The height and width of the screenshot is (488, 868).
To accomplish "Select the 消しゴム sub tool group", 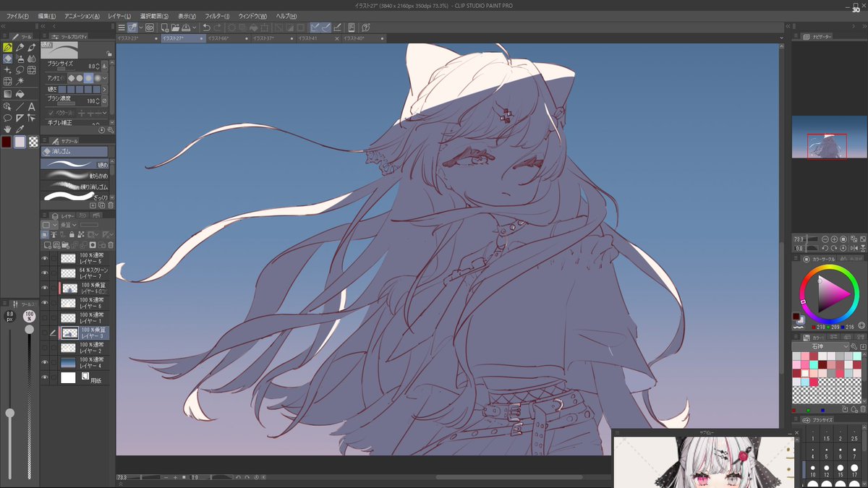I will click(x=75, y=152).
